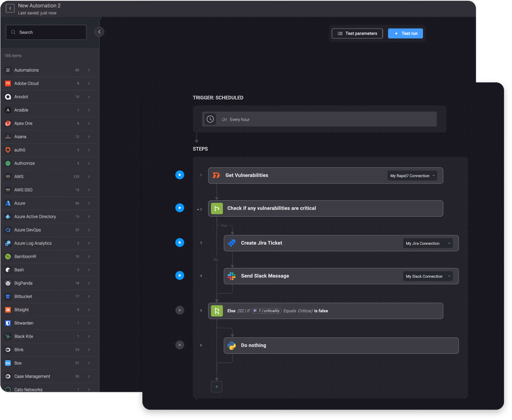512x420 pixels.
Task: Run step 1 Get Vulnerabilities with play button
Action: [x=180, y=175]
